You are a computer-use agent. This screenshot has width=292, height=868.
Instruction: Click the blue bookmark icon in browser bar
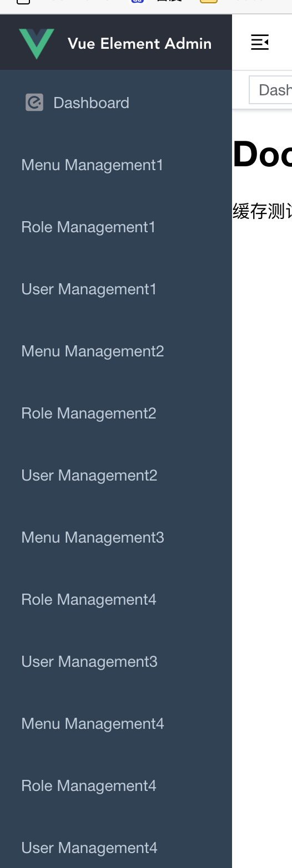click(137, 2)
